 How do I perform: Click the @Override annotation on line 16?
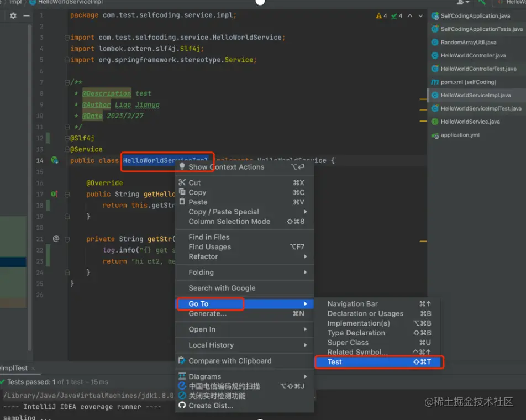point(104,183)
